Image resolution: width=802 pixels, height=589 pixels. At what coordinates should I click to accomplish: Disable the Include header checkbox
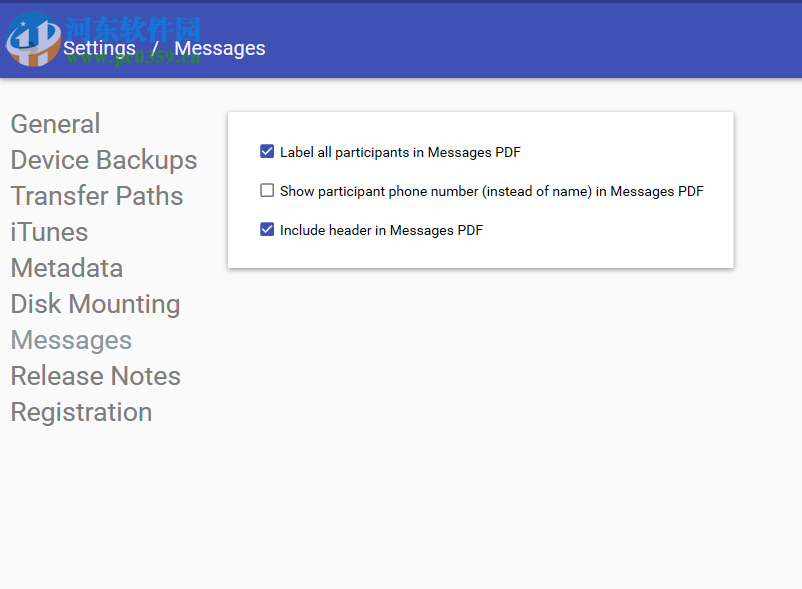[267, 230]
